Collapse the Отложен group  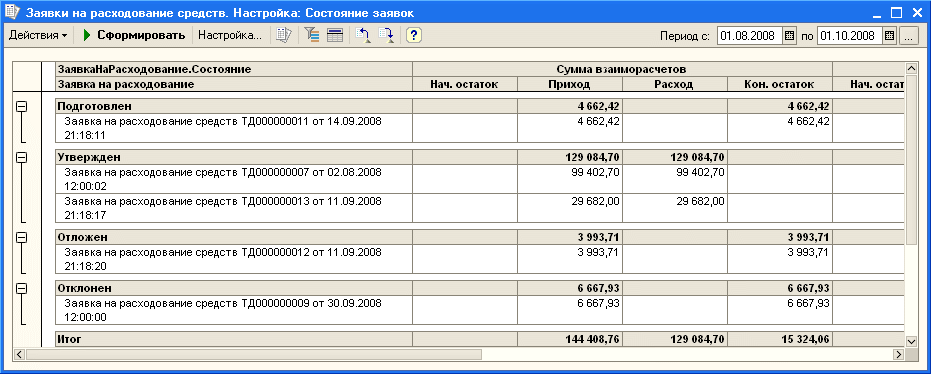point(21,237)
